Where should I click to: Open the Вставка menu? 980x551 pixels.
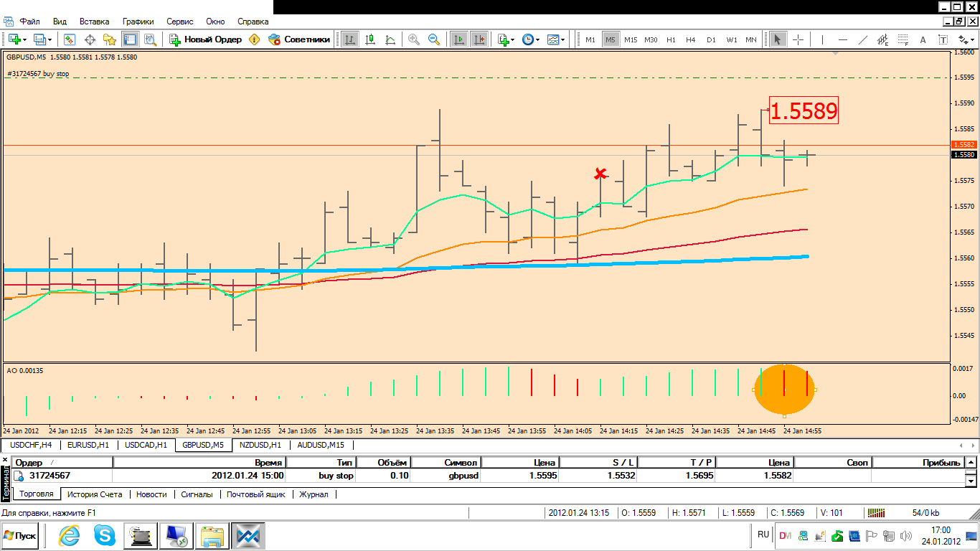[95, 22]
